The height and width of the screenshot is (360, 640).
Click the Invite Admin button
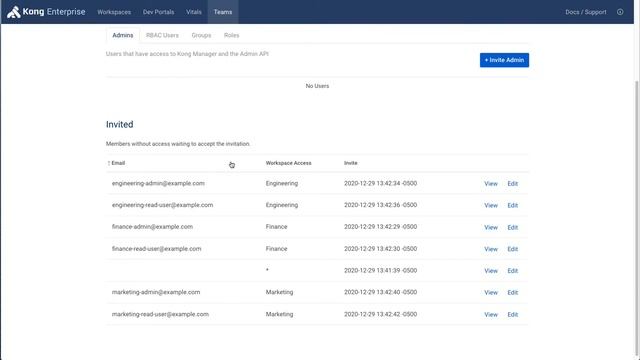[x=504, y=60]
